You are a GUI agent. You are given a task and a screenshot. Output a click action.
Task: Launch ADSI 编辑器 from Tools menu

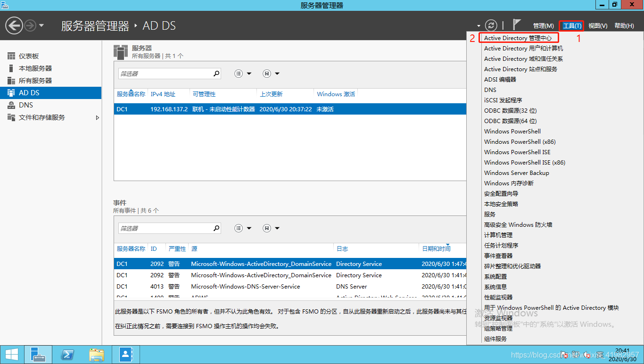(500, 79)
